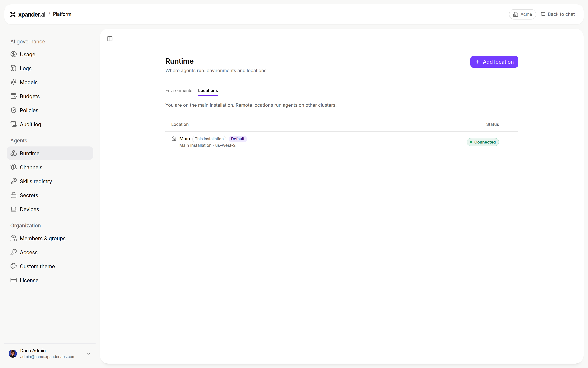
Task: Expand the Dana Admin account chevron
Action: [89, 354]
